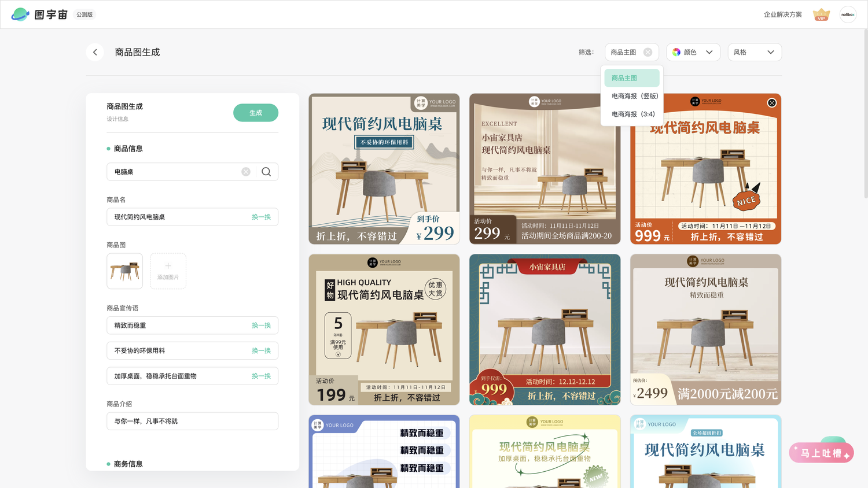Screen dimensions: 868x488
Task: Click the search magnifier icon
Action: coord(266,172)
